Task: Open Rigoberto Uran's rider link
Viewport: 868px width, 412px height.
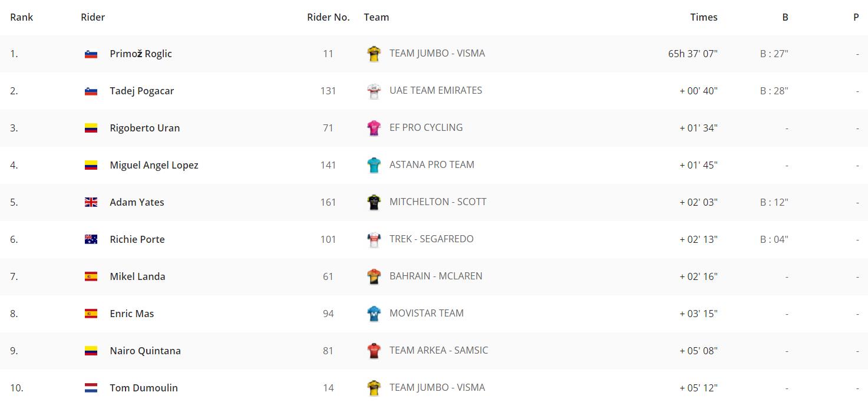Action: coord(145,128)
